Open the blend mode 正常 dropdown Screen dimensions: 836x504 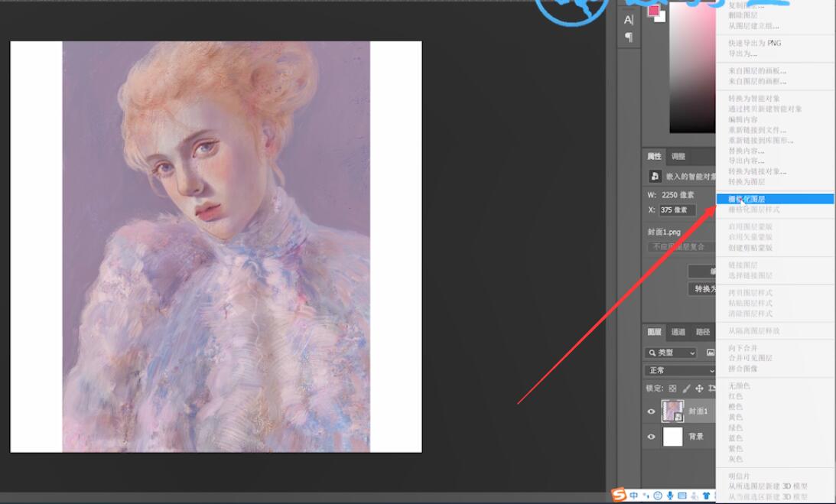(680, 370)
